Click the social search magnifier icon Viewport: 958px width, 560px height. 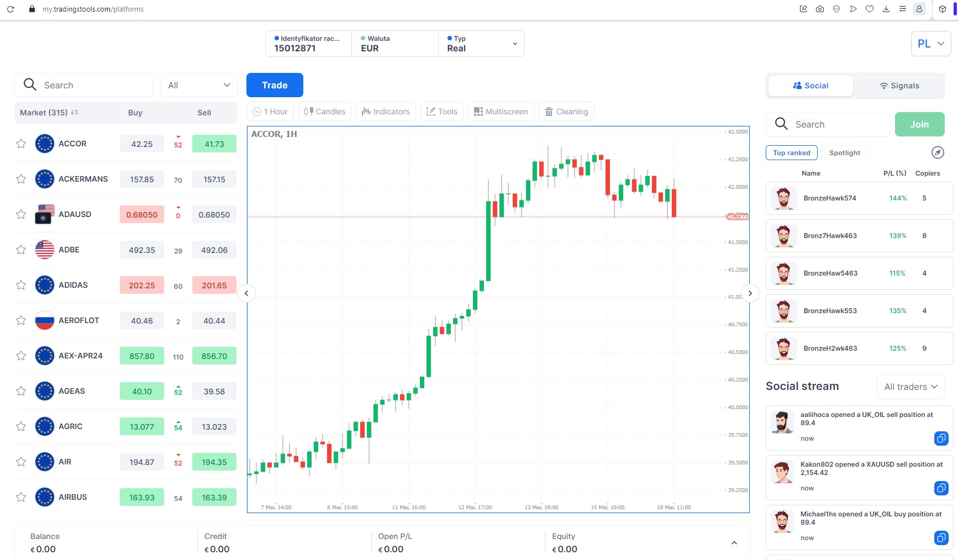[781, 124]
